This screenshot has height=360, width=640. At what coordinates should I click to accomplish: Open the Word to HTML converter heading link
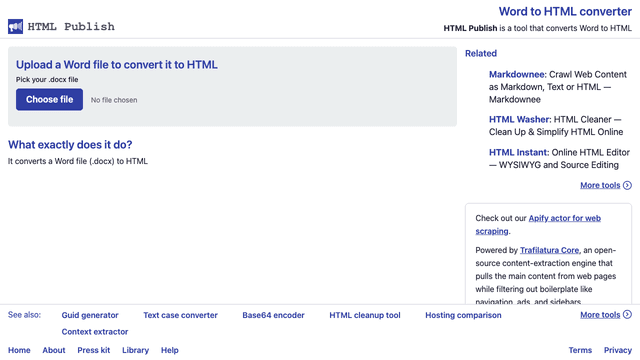565,11
